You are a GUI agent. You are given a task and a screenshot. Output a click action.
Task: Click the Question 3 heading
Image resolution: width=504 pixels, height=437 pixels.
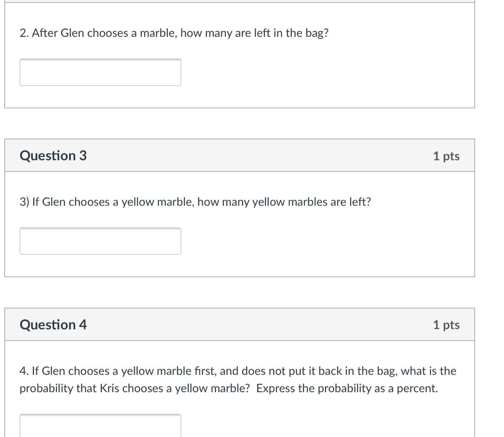click(53, 156)
